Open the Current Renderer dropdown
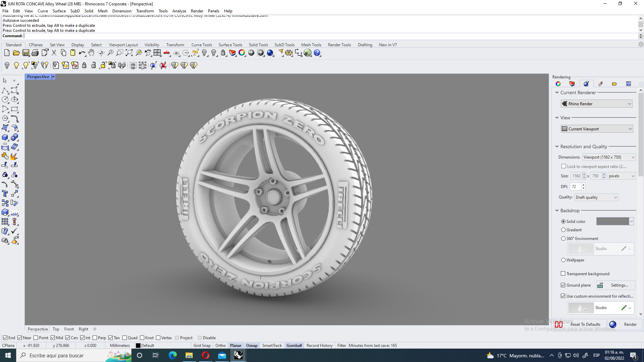The width and height of the screenshot is (644, 362). tap(596, 104)
